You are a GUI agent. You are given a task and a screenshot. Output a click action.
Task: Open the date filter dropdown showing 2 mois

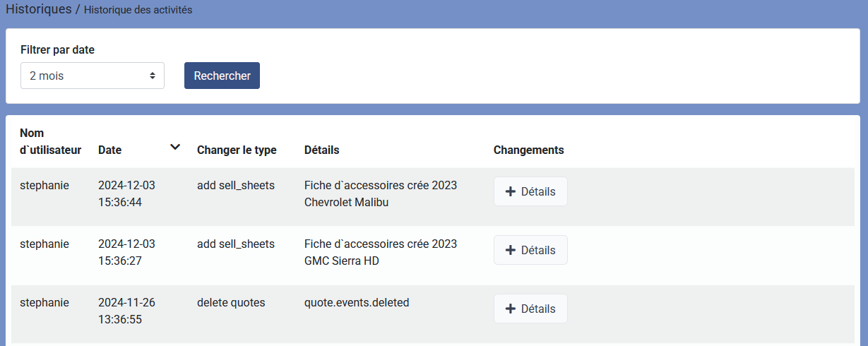(x=93, y=76)
